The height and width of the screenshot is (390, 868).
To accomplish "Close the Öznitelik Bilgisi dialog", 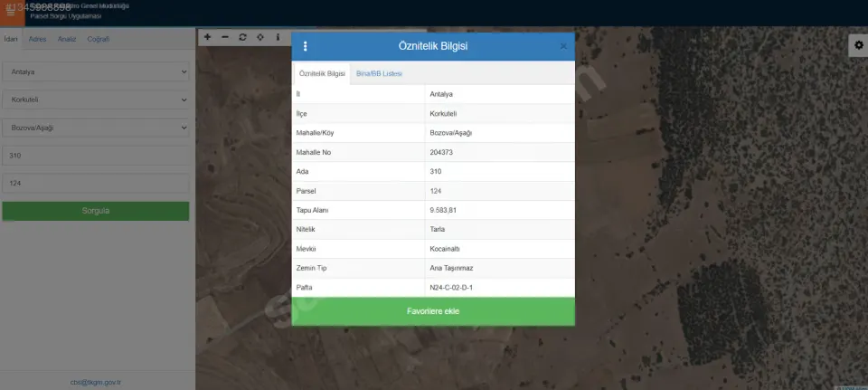I will [563, 46].
